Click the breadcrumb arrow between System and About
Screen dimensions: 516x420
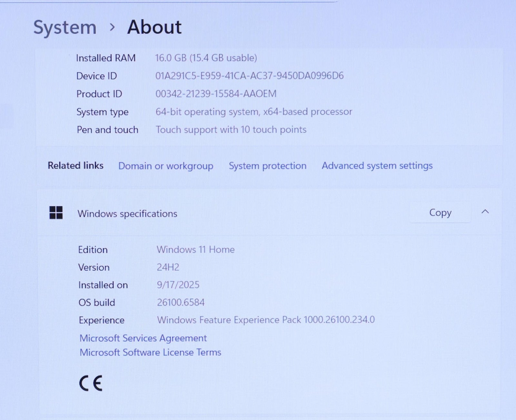[x=112, y=27]
